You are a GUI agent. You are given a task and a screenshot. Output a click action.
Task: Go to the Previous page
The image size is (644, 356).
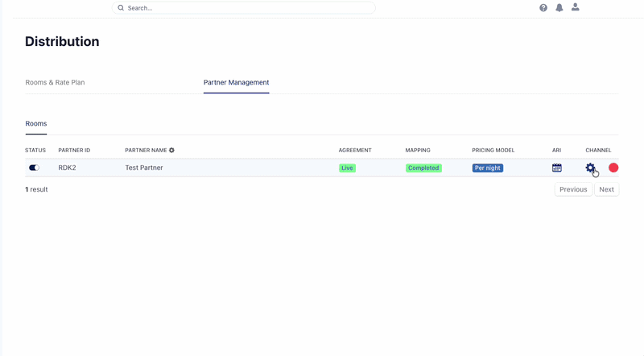(x=573, y=189)
